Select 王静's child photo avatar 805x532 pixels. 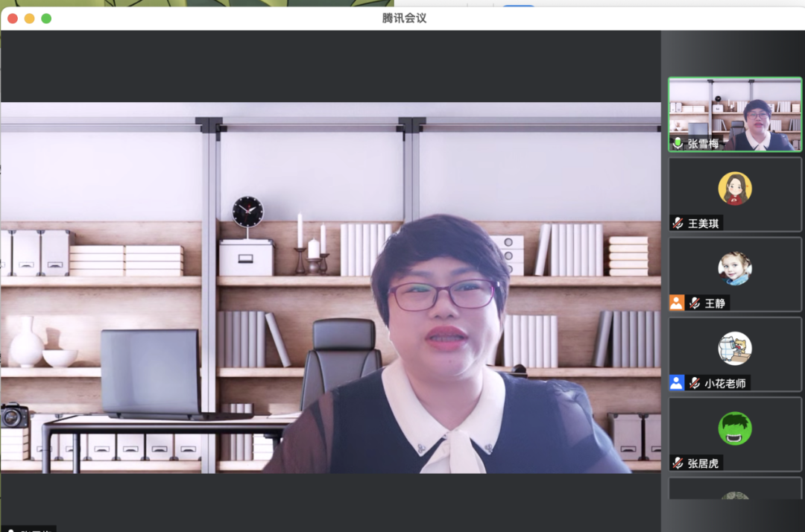(x=735, y=268)
